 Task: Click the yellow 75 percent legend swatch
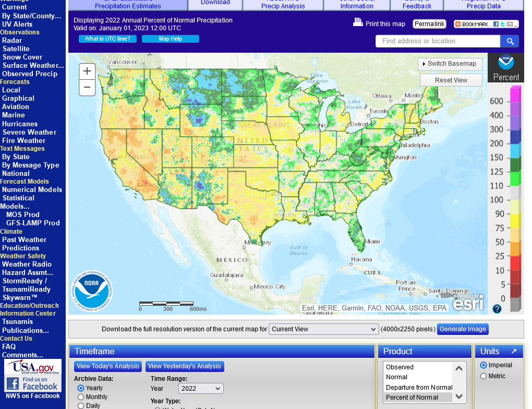(x=515, y=221)
